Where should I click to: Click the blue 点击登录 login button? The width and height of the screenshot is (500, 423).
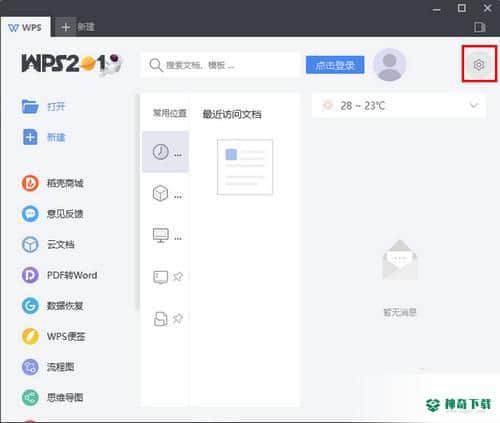[335, 65]
